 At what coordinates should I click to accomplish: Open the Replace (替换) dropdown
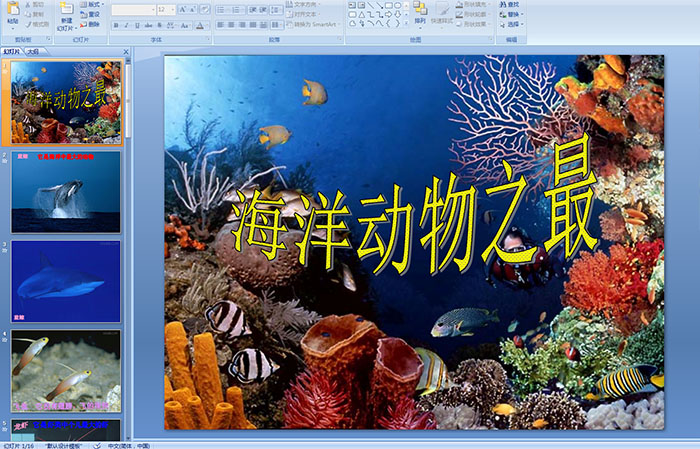pyautogui.click(x=512, y=14)
